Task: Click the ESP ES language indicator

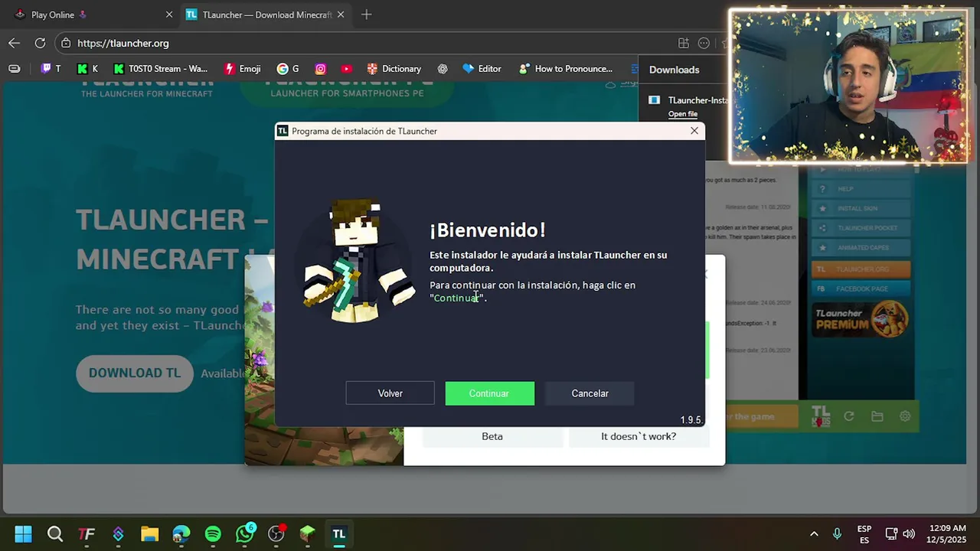Action: point(864,534)
